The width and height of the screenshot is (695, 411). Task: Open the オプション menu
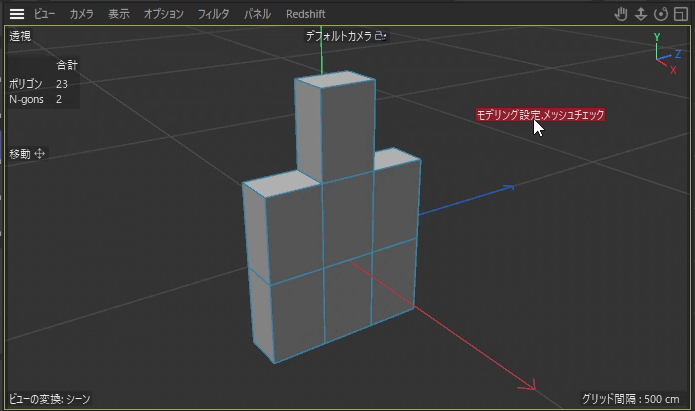[x=164, y=14]
